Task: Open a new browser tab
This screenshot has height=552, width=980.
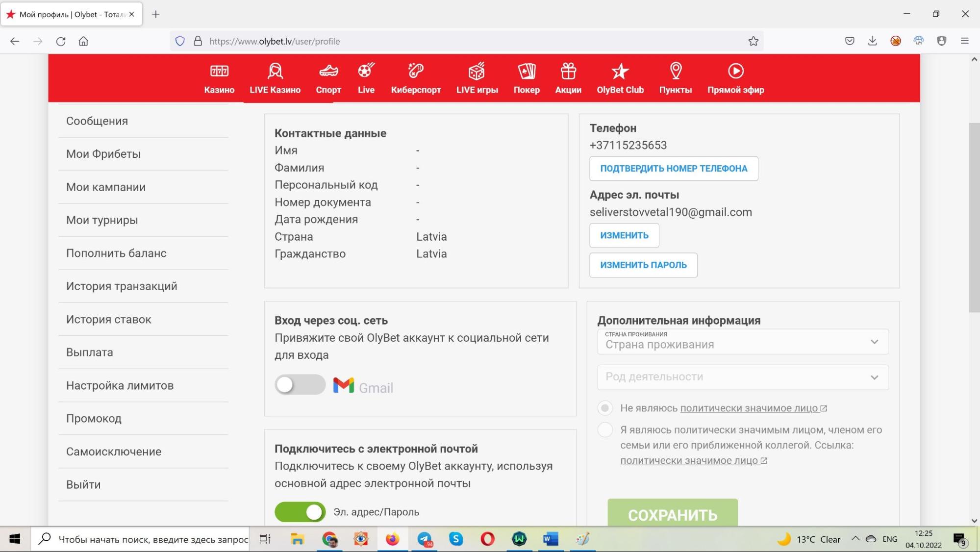Action: pos(155,14)
